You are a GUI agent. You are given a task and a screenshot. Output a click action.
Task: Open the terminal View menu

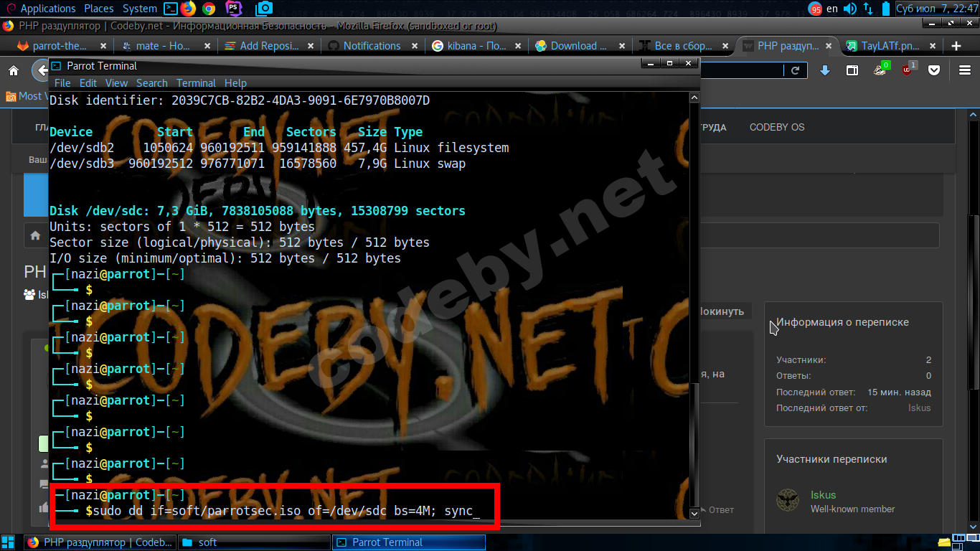click(116, 83)
